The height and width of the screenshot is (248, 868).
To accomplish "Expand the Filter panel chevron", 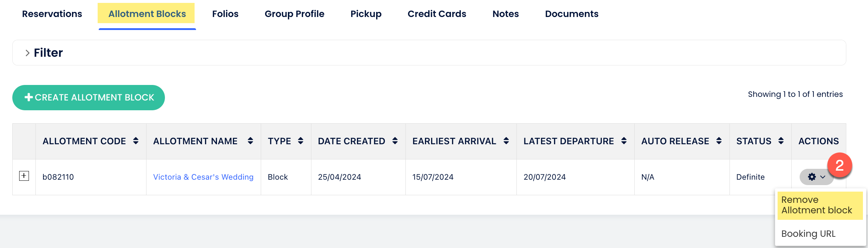I will coord(27,53).
